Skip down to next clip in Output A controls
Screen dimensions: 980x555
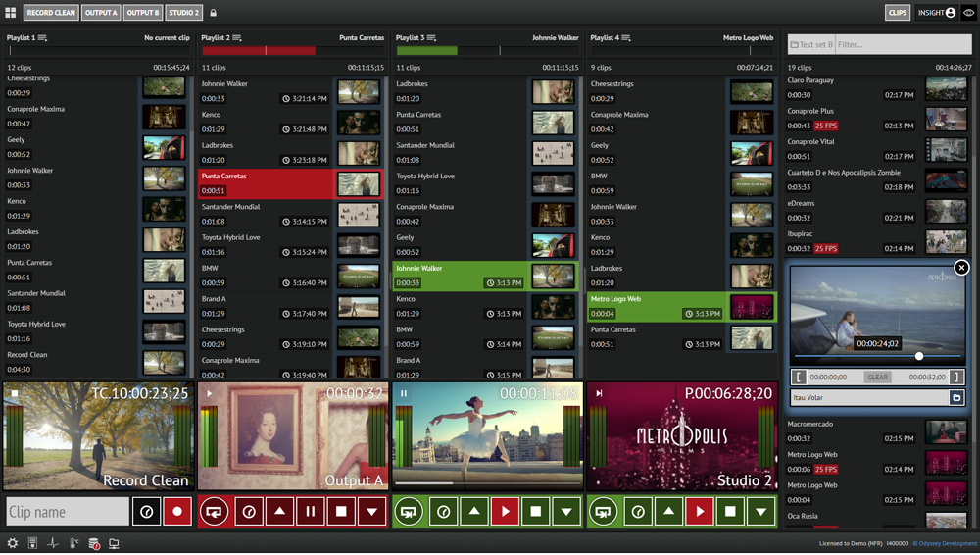(371, 512)
